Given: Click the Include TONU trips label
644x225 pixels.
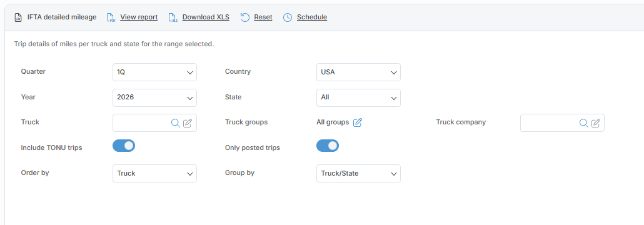Looking at the screenshot, I should (x=51, y=147).
